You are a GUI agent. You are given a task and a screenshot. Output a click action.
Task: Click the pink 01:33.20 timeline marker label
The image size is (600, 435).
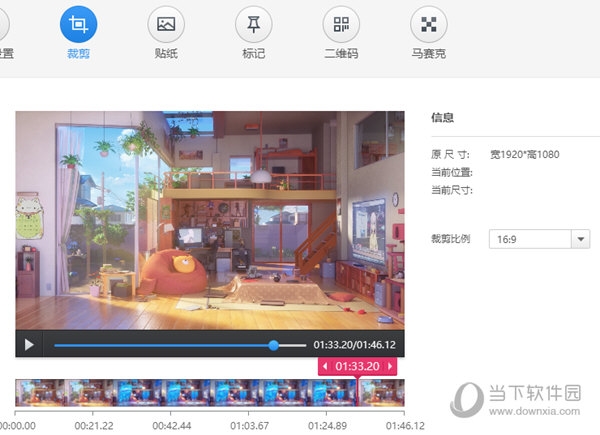click(357, 366)
